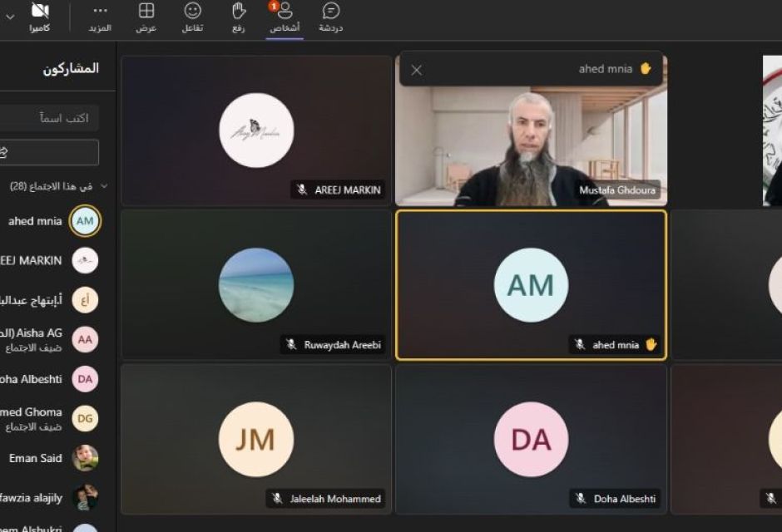
Task: Click Eman Said's photo avatar
Action: [85, 458]
